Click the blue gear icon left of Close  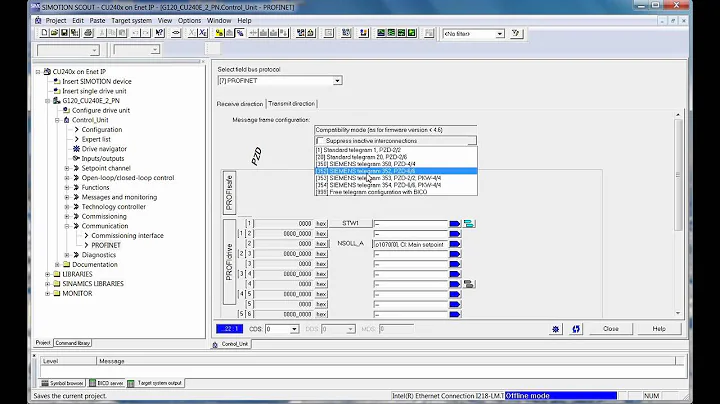click(x=556, y=329)
